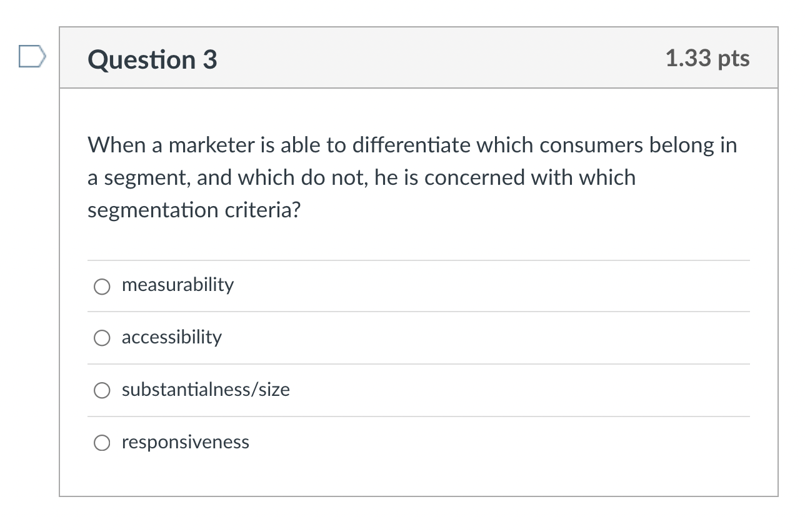
Task: Click the question card border edge
Action: 60,250
